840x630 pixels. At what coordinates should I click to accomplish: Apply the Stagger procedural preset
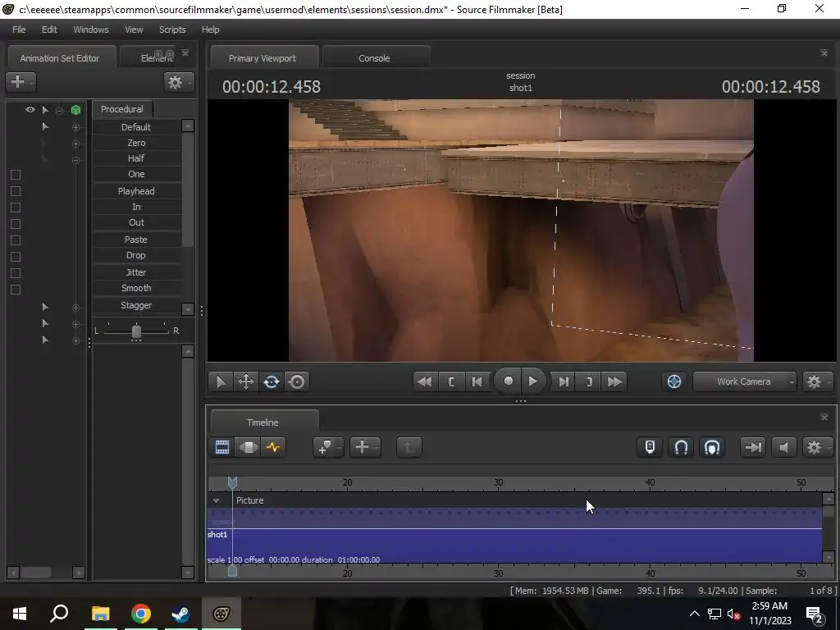click(x=136, y=305)
